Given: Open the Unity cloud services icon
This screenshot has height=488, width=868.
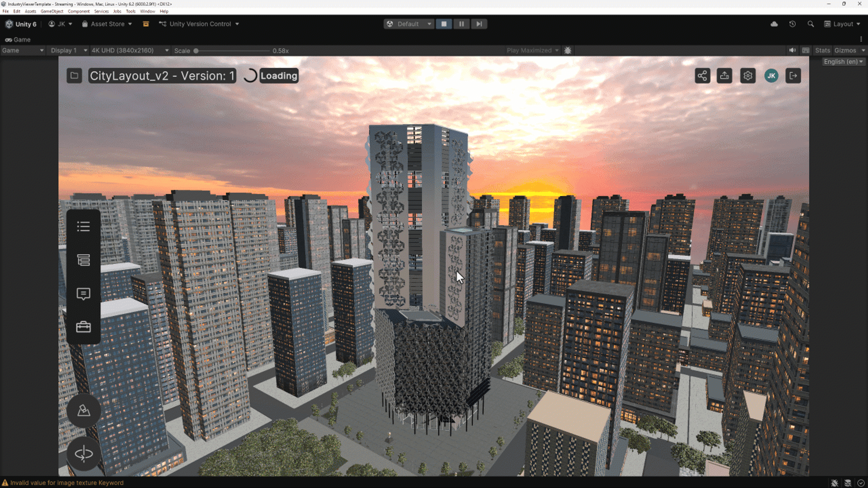Looking at the screenshot, I should click(x=774, y=24).
